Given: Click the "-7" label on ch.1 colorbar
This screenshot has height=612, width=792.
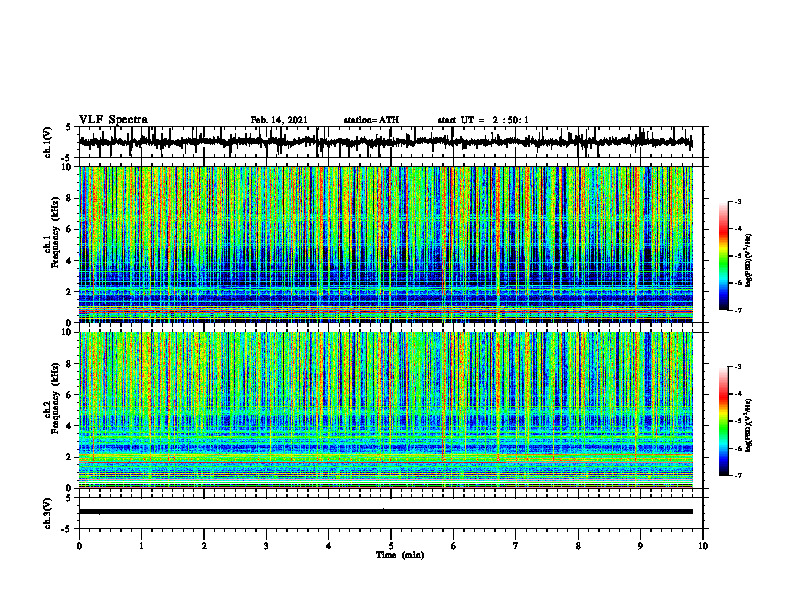Looking at the screenshot, I should pos(738,310).
